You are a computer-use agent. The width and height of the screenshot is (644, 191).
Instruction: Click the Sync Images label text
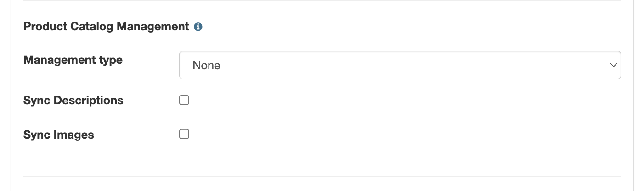[x=58, y=135]
